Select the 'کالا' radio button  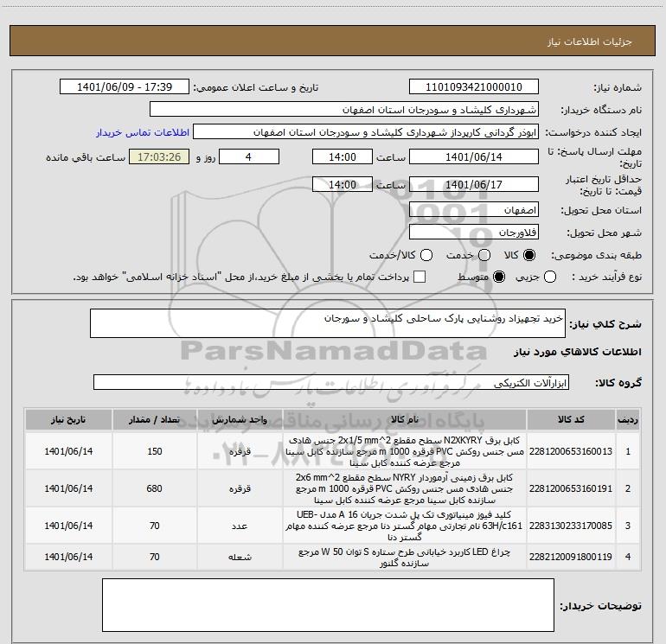pyautogui.click(x=529, y=255)
